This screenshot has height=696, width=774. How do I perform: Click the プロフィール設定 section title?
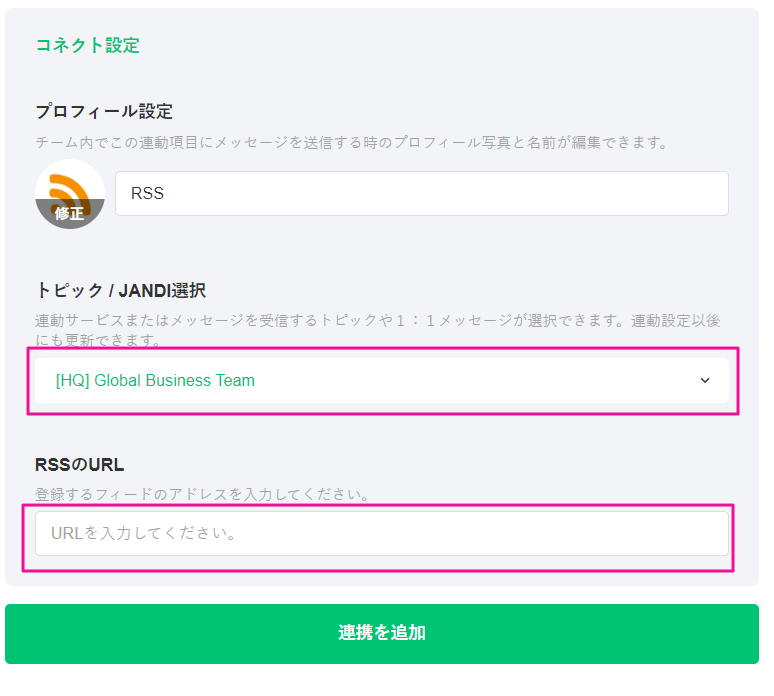click(x=104, y=110)
